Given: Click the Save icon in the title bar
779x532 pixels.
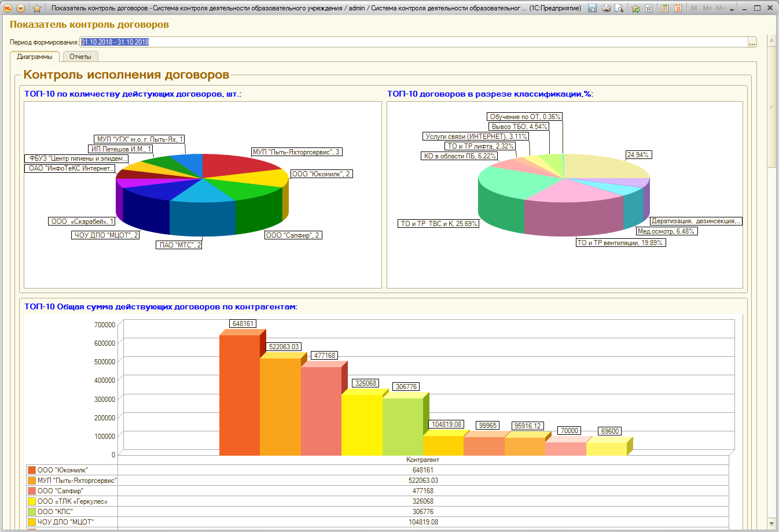Looking at the screenshot, I should click(592, 8).
